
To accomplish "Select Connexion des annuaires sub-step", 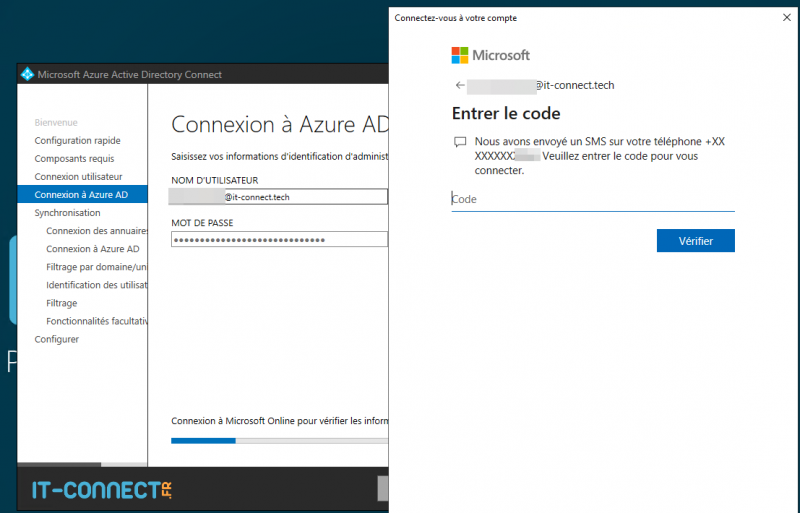I will (x=96, y=230).
